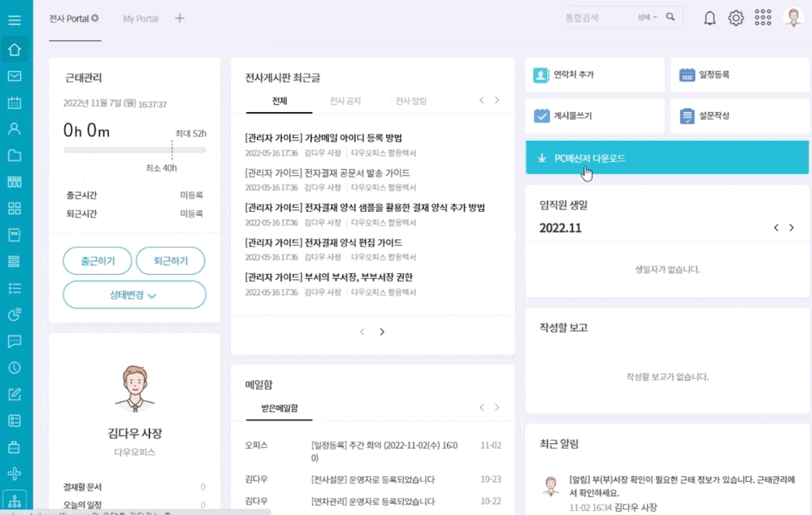812x515 pixels.
Task: Open the hamburger menu at top left
Action: pos(14,19)
